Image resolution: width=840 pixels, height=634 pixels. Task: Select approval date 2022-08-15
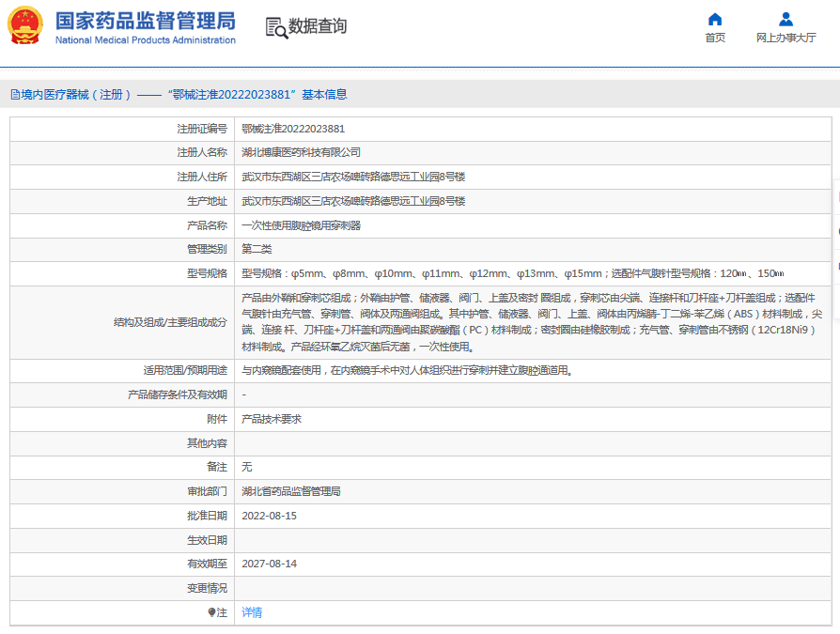click(x=269, y=516)
